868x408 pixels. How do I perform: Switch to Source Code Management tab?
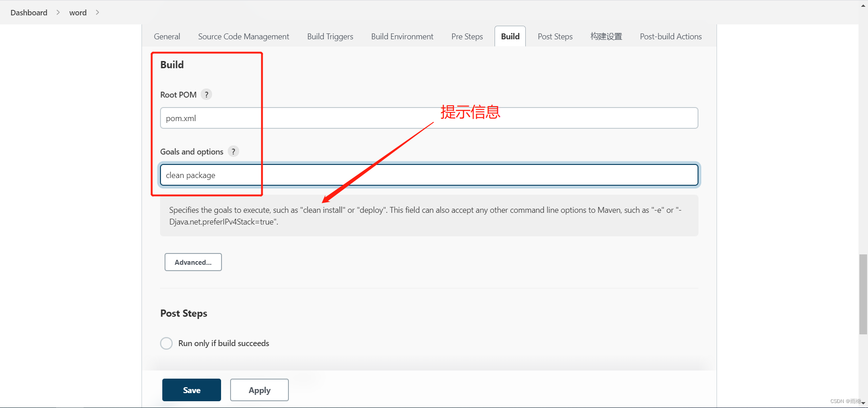244,37
